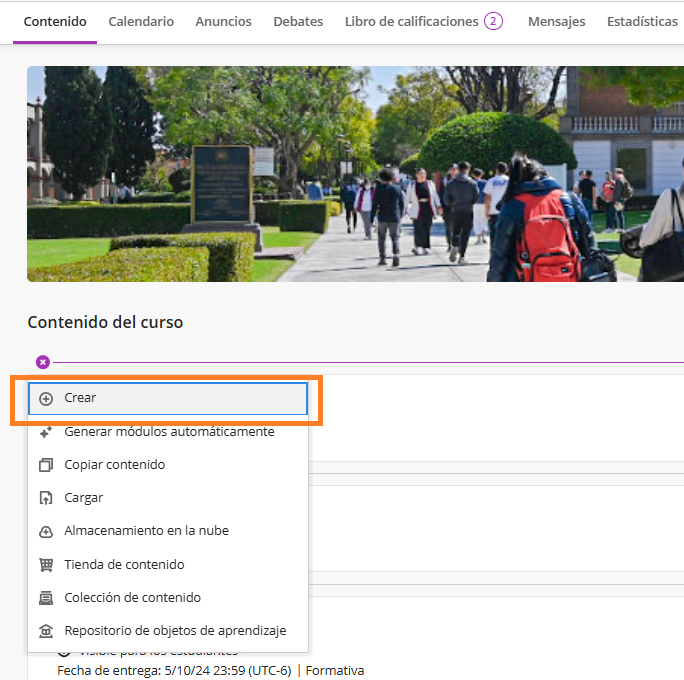
Task: Click the gradebook notification badge showing 2
Action: [x=493, y=21]
